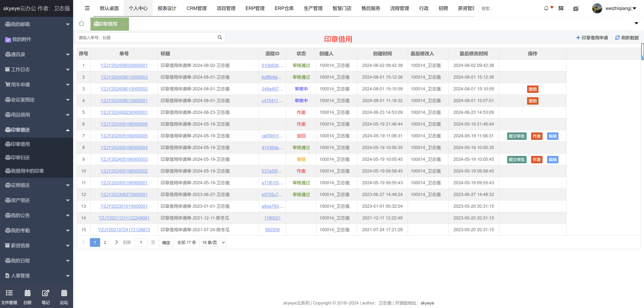Expand 我的考勤 sidebar menu
The height and width of the screenshot is (308, 644).
(37, 230)
